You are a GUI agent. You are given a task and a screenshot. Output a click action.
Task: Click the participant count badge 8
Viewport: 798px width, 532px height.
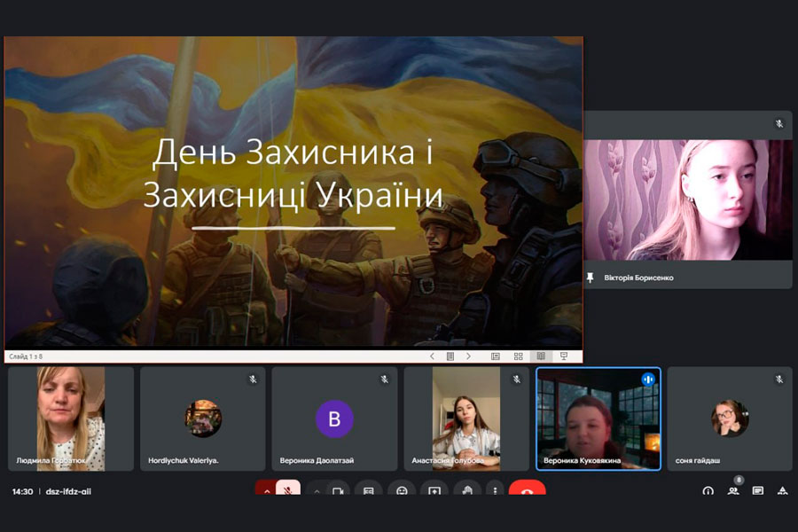coord(739,480)
